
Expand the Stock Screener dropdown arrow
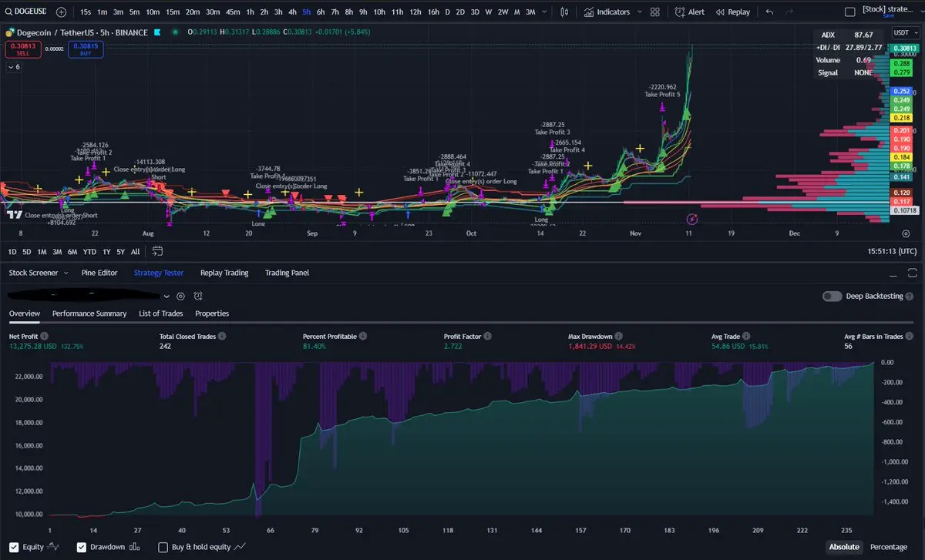pos(66,273)
